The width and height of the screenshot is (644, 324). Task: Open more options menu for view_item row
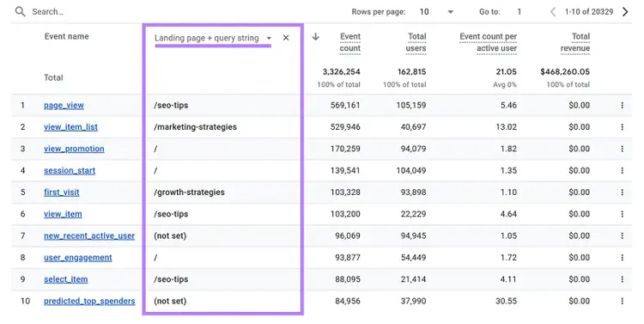pyautogui.click(x=623, y=214)
